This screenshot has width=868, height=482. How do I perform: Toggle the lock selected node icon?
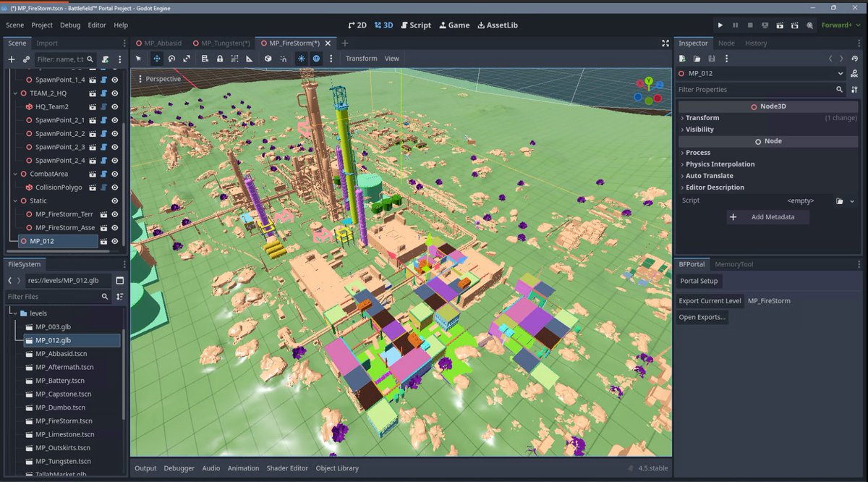[x=219, y=59]
